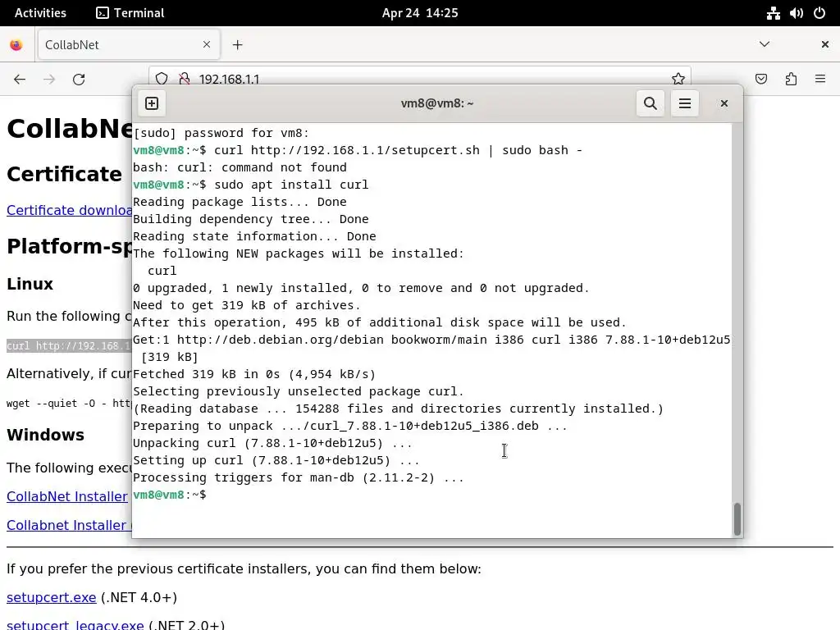Go back in Firefox
Image resolution: width=840 pixels, height=630 pixels.
pos(20,80)
